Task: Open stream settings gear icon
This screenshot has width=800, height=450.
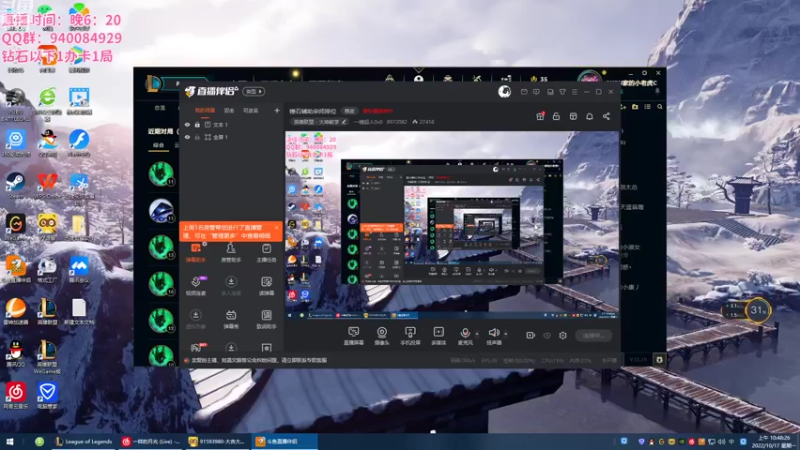Action: [563, 335]
